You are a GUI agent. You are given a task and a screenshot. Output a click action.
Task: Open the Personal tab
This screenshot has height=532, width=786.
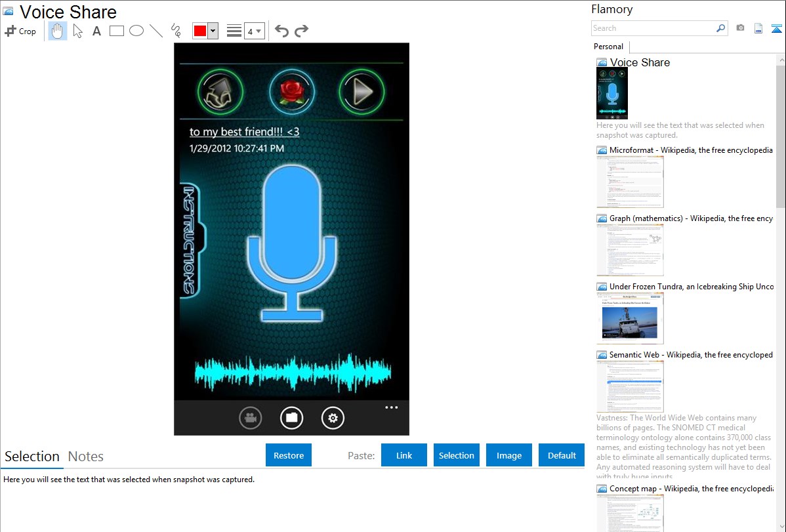pyautogui.click(x=609, y=47)
